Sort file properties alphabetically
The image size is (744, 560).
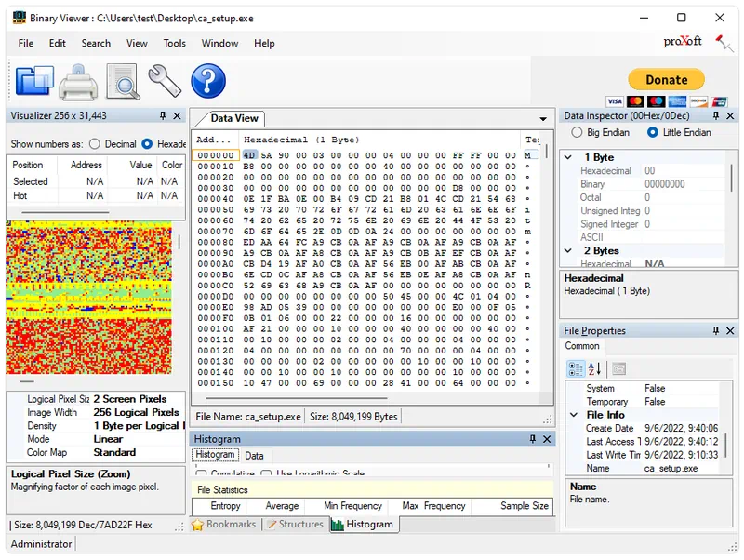[x=595, y=369]
